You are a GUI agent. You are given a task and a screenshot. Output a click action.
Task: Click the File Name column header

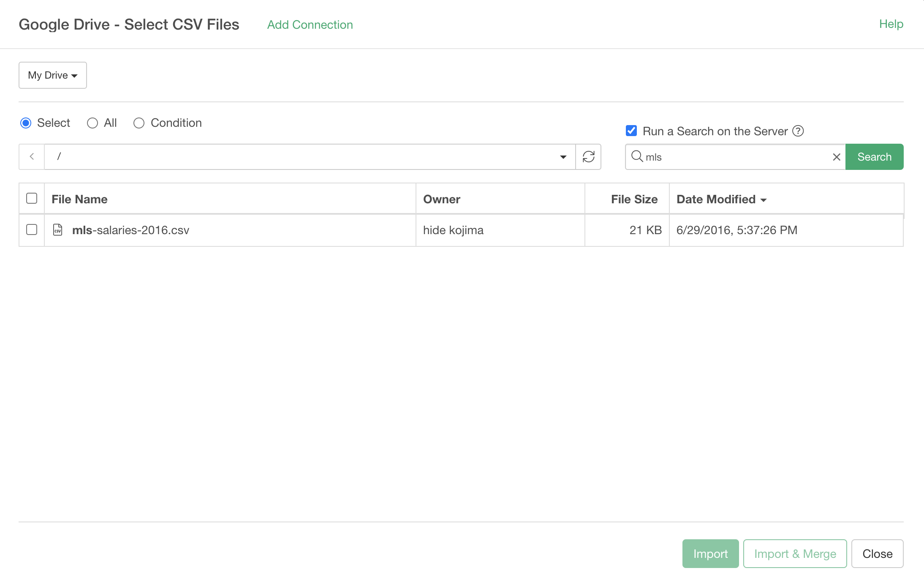pos(79,199)
